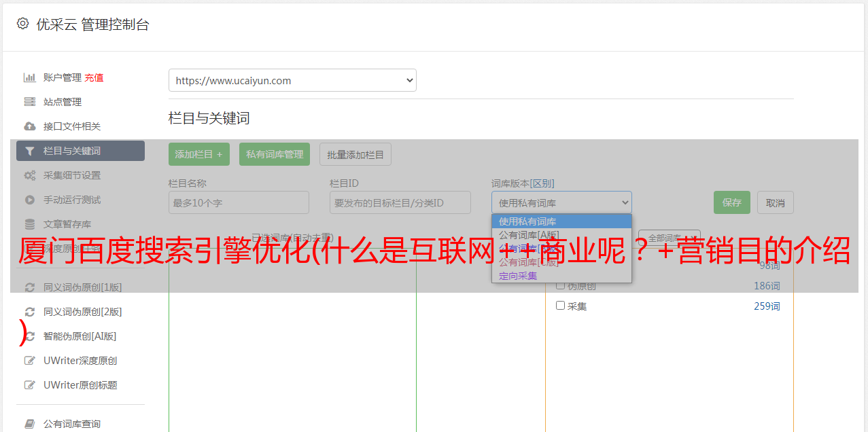Click refresh icon for 同义词伪原创[2版]

(x=30, y=312)
